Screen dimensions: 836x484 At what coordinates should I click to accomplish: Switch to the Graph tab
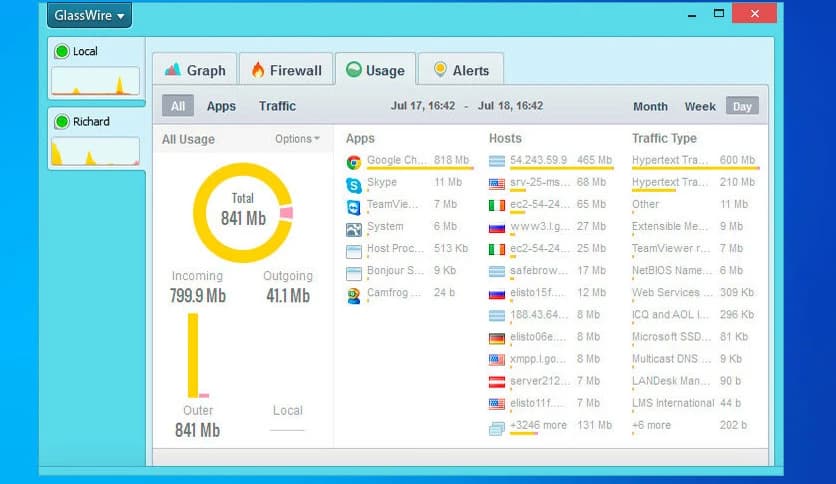[195, 70]
